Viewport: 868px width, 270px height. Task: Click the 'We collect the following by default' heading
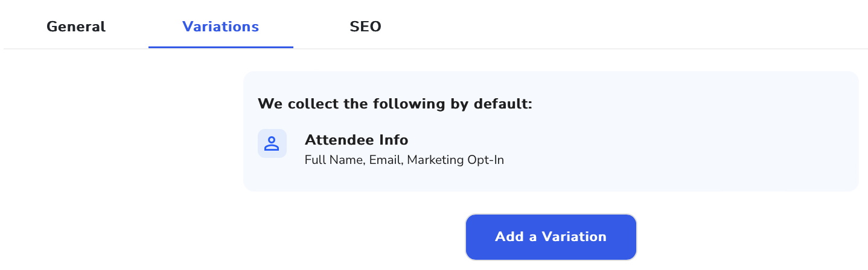[395, 104]
